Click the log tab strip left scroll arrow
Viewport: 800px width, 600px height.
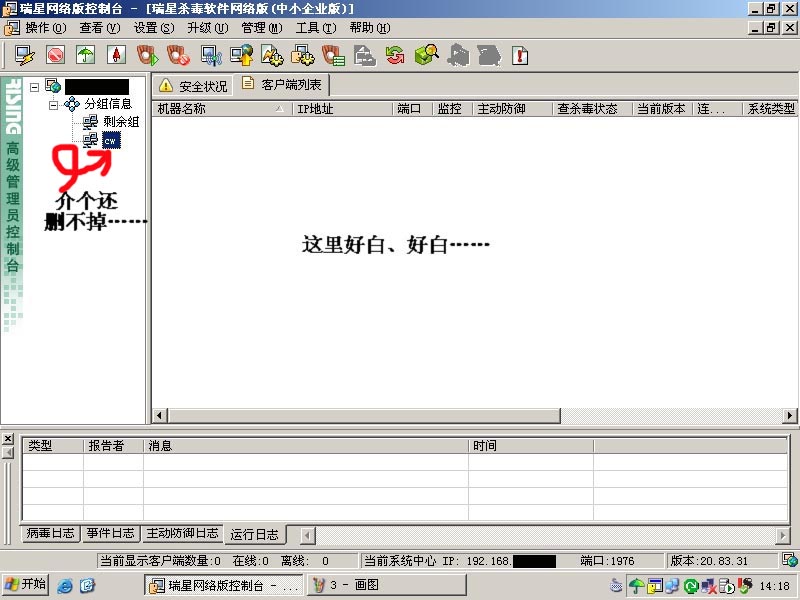[307, 536]
